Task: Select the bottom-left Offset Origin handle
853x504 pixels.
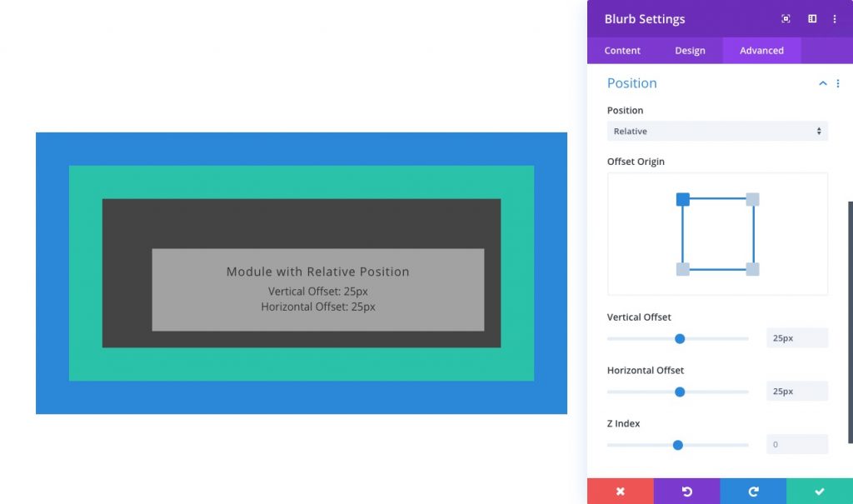Action: click(683, 268)
